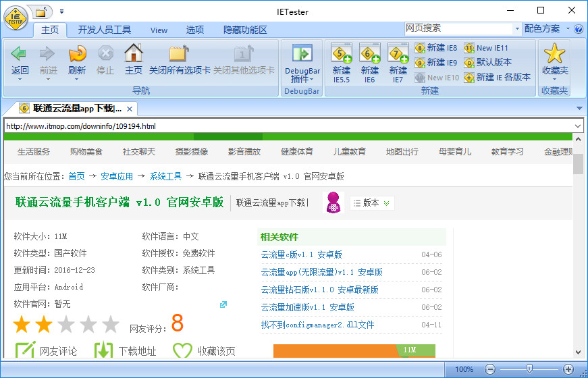Click the zoom slider handle

(x=529, y=369)
